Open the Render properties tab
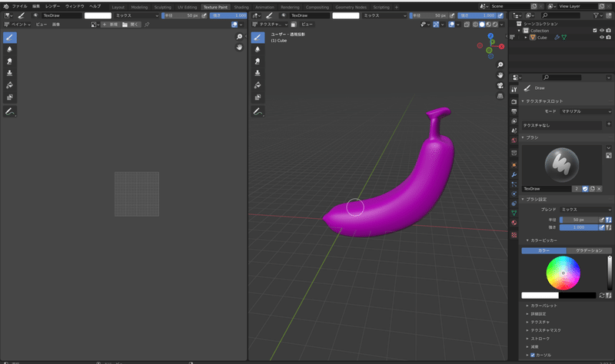The image size is (615, 364). (x=514, y=102)
